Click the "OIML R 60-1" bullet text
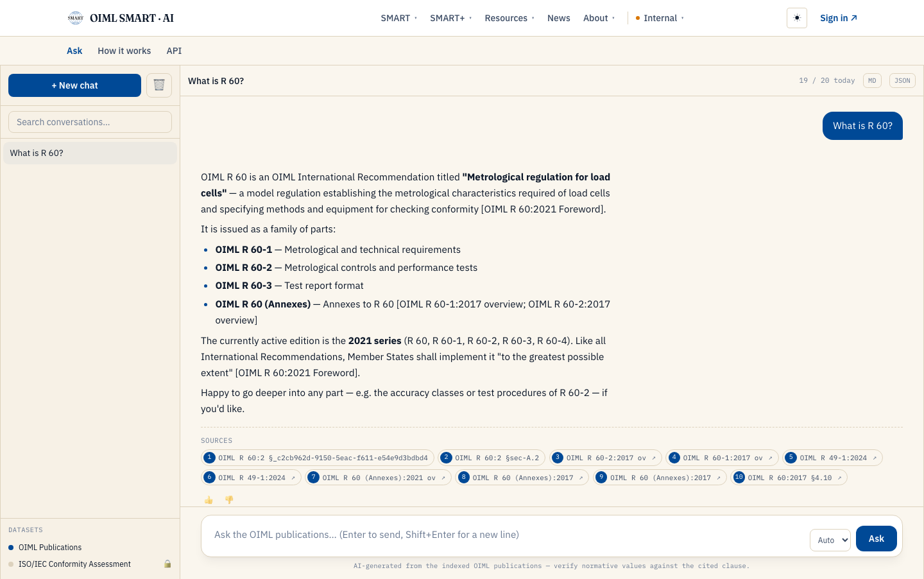Screen dimensions: 924x579 pos(244,250)
